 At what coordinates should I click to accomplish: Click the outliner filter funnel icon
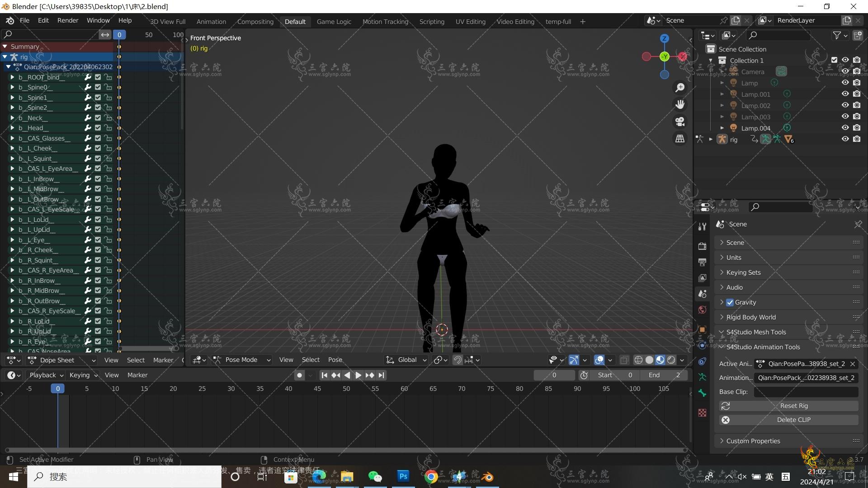click(x=837, y=35)
